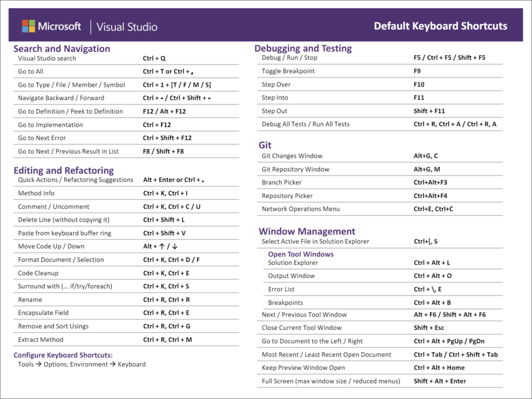Click the Microsoft four-square logo
This screenshot has width=532, height=399.
[x=28, y=26]
